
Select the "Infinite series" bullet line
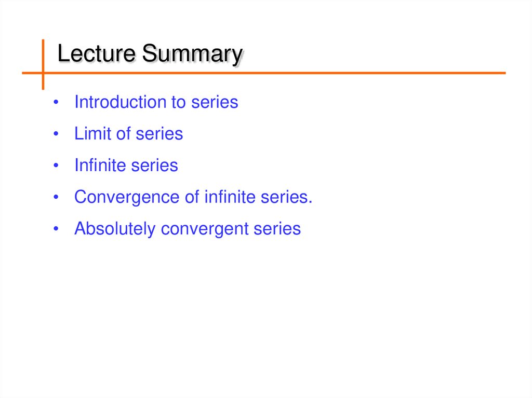126,166
